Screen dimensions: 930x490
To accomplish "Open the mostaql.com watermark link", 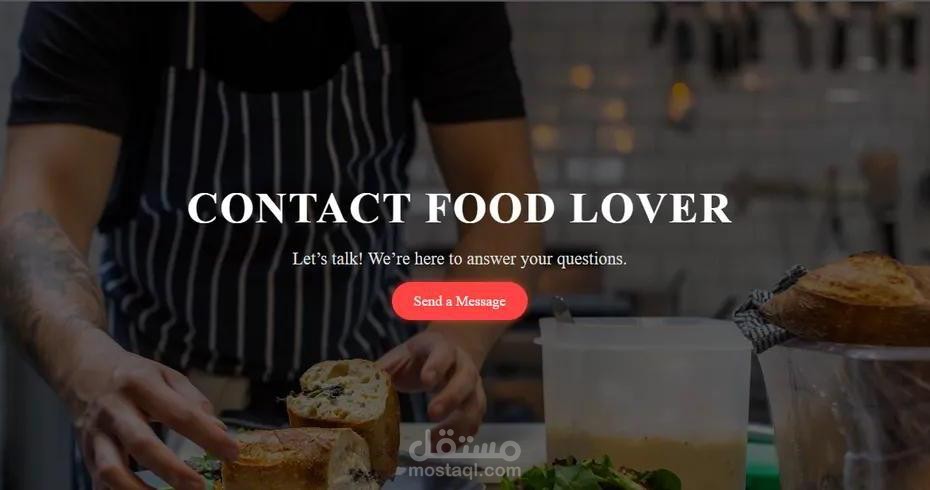I will pyautogui.click(x=464, y=472).
